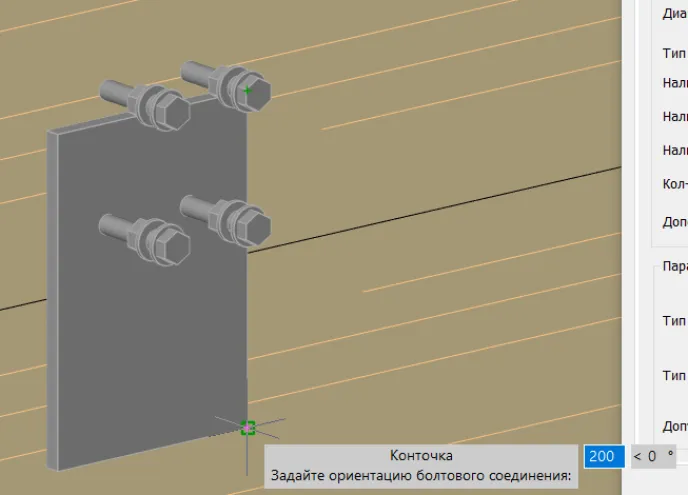This screenshot has height=495, width=688.
Task: Click the green point marker on the bolt head
Action: (247, 90)
